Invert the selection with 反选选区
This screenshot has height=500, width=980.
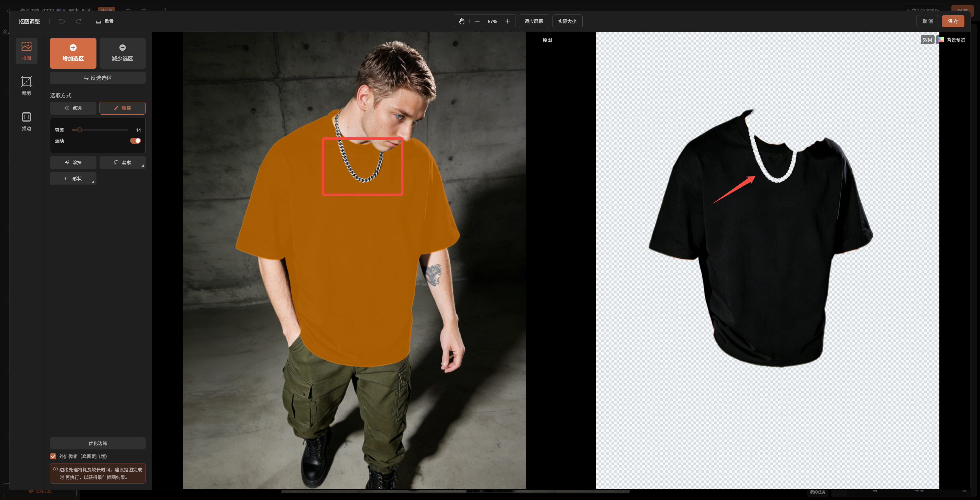(98, 78)
